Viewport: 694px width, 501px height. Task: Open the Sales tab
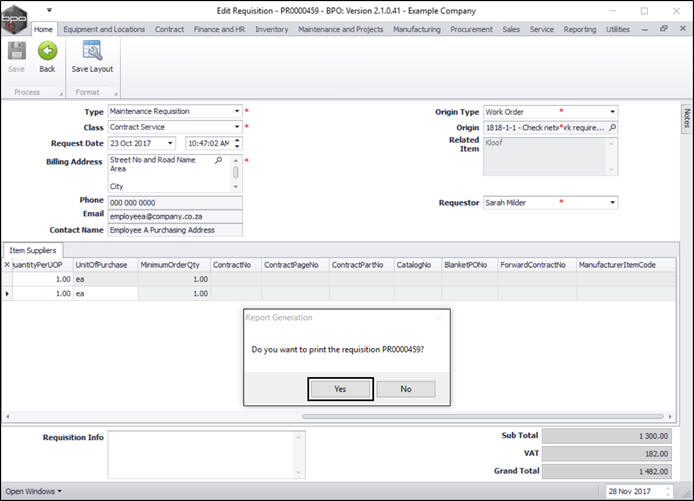click(511, 29)
